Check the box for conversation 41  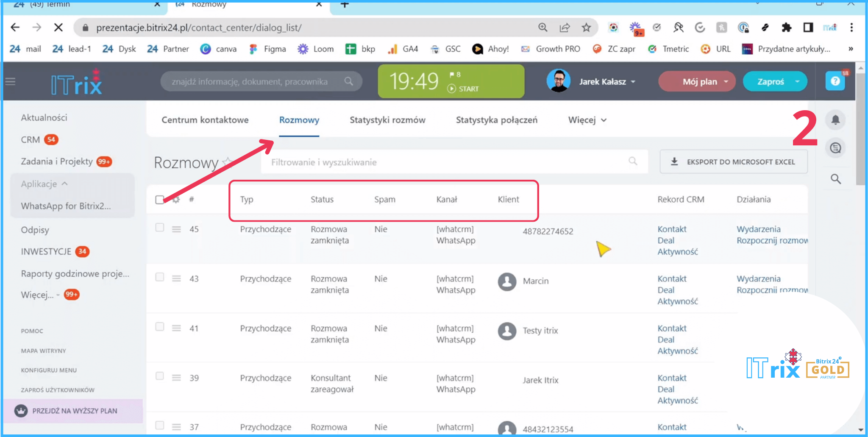pos(160,327)
